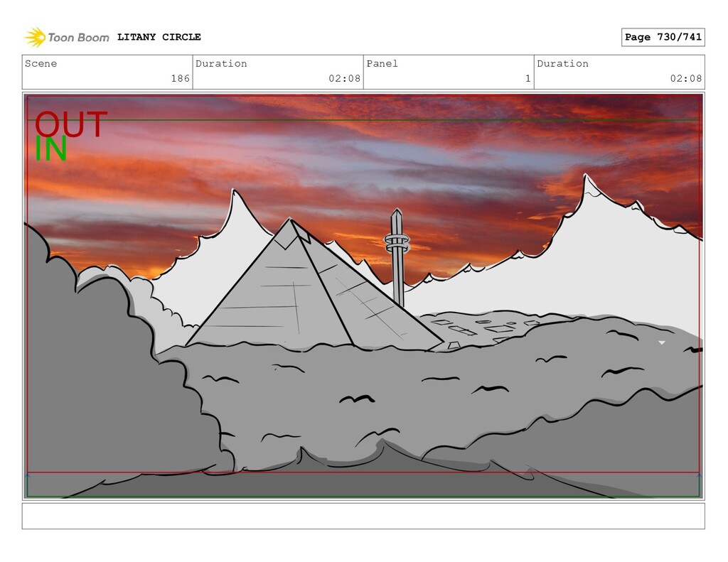This screenshot has width=728, height=562.
Task: Click the red OUT camera label
Action: 71,124
